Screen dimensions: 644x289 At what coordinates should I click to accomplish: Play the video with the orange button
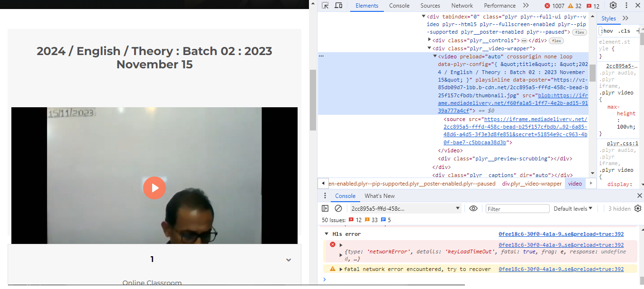coord(154,188)
